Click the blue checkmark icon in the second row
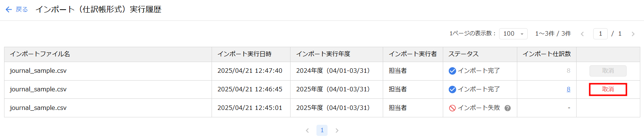The image size is (644, 140). click(452, 89)
